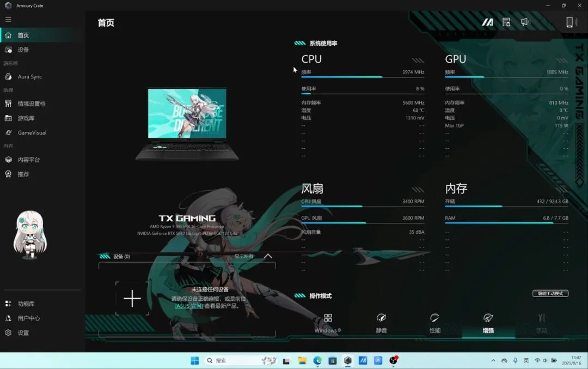Click the battery tray icon
Viewport: 588px width, 369px height.
[554, 361]
